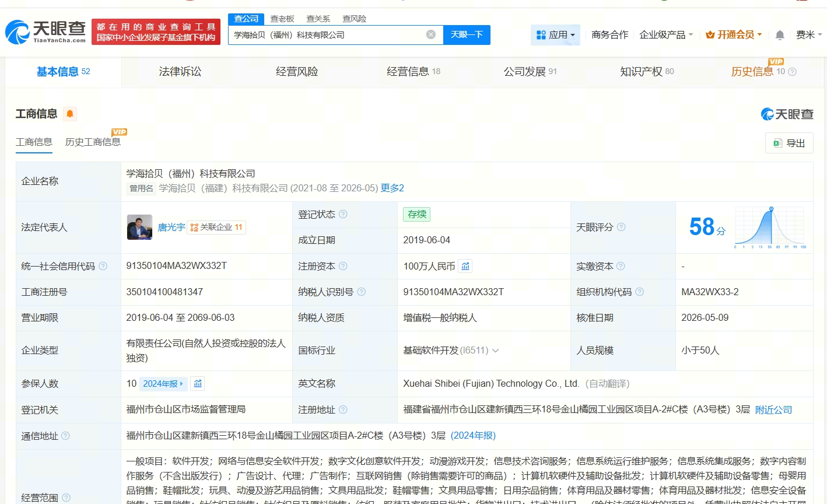
Task: Open the 商务合作 link
Action: coord(609,35)
